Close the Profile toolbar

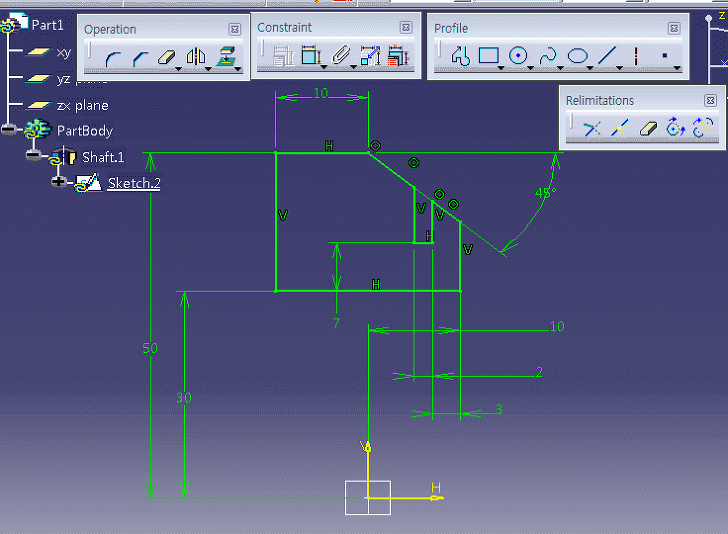click(674, 29)
